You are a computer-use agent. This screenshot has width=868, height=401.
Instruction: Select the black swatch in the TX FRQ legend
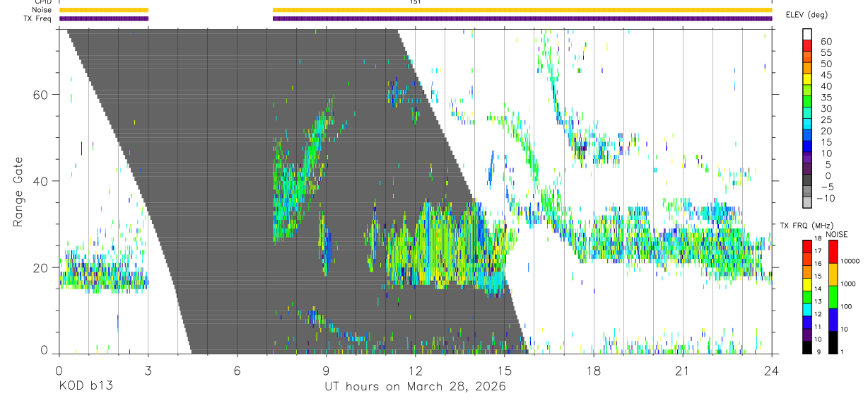point(807,347)
